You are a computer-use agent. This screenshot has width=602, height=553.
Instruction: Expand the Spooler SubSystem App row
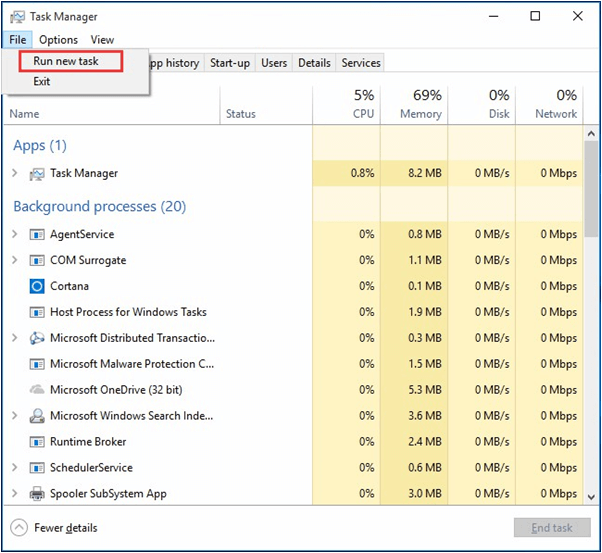(15, 493)
